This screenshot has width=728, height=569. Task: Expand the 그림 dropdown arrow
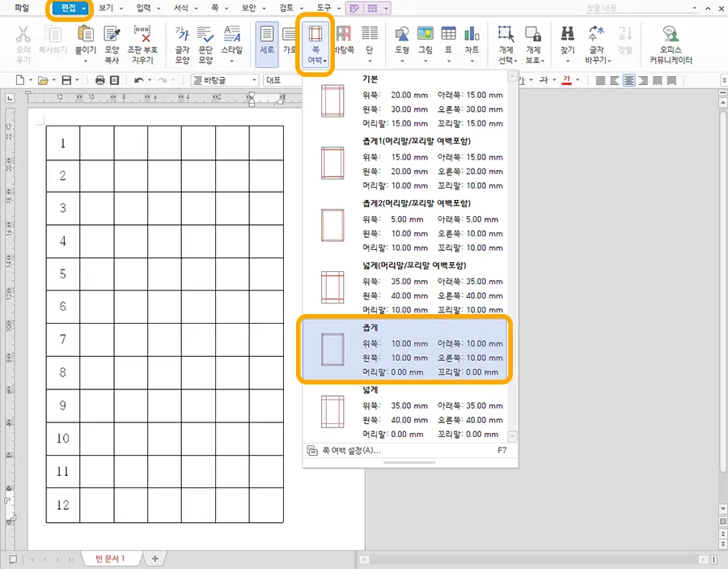tap(425, 61)
